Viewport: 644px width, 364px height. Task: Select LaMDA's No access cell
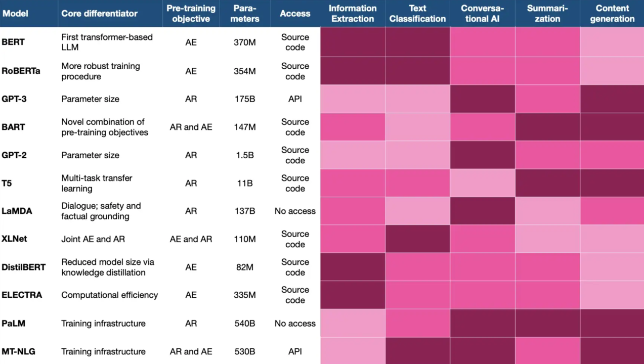pos(295,211)
